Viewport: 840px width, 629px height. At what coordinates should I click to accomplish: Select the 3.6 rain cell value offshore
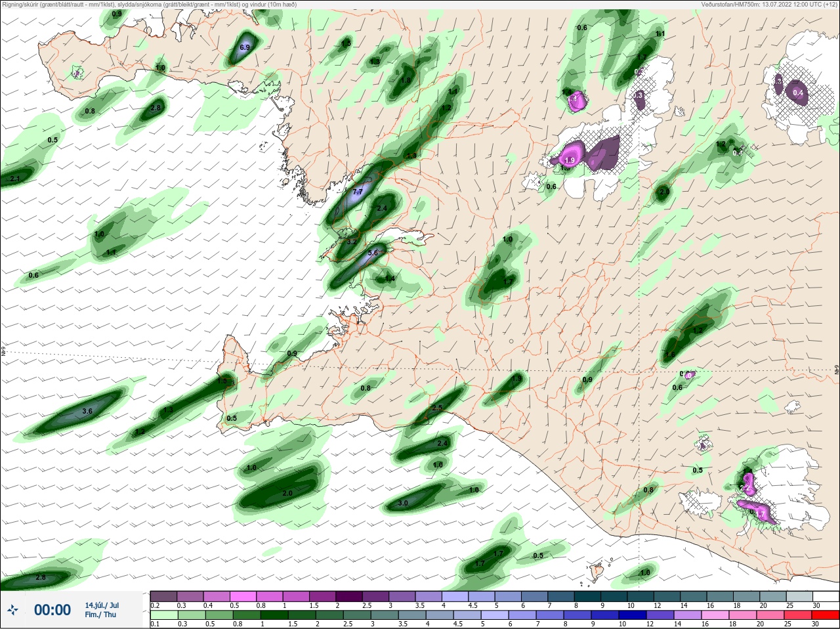click(x=87, y=411)
